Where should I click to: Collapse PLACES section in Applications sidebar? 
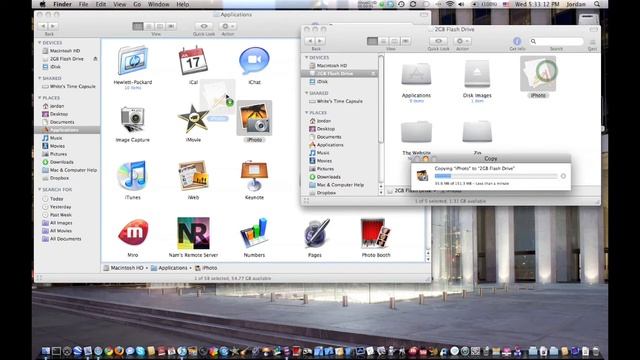point(40,98)
